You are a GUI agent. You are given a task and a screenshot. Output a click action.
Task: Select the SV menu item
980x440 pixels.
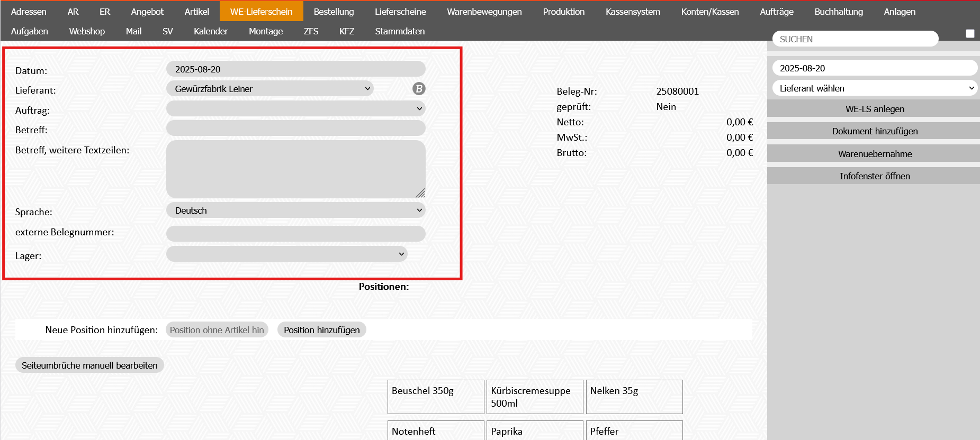pos(168,31)
